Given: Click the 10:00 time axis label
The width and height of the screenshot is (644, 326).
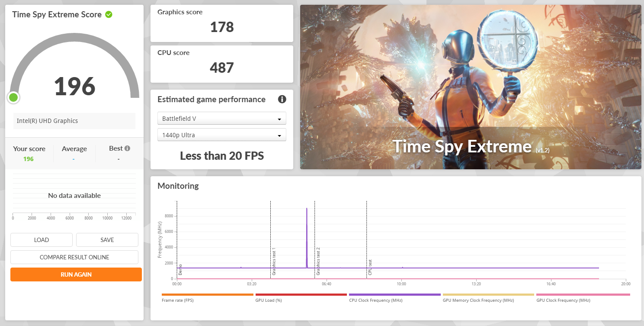Looking at the screenshot, I should 401,284.
